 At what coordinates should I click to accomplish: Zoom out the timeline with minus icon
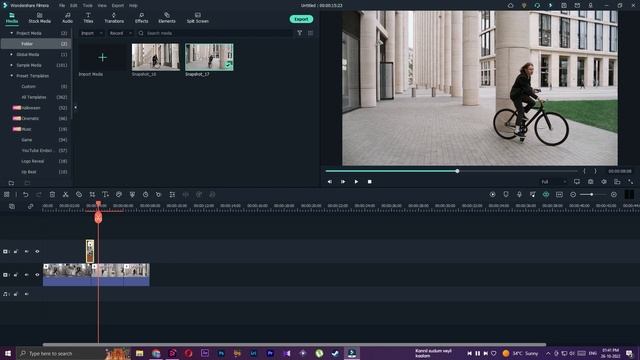click(573, 195)
